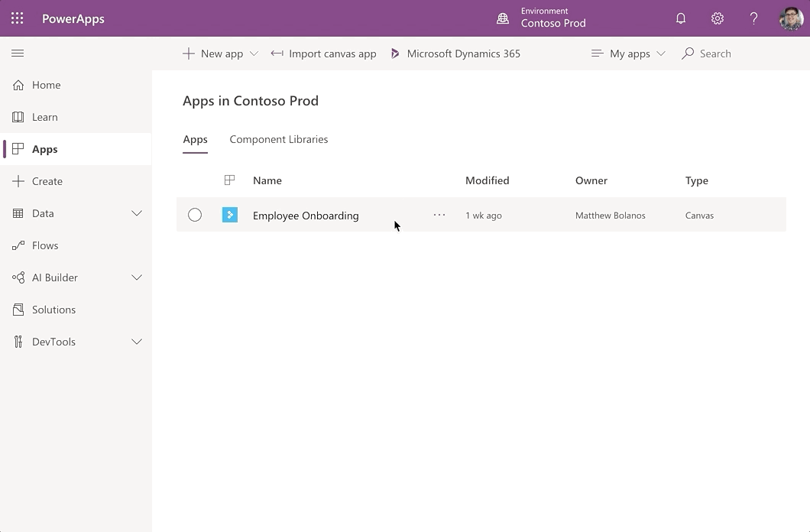This screenshot has width=810, height=532.
Task: Click the DevTools wrench icon
Action: pyautogui.click(x=18, y=342)
